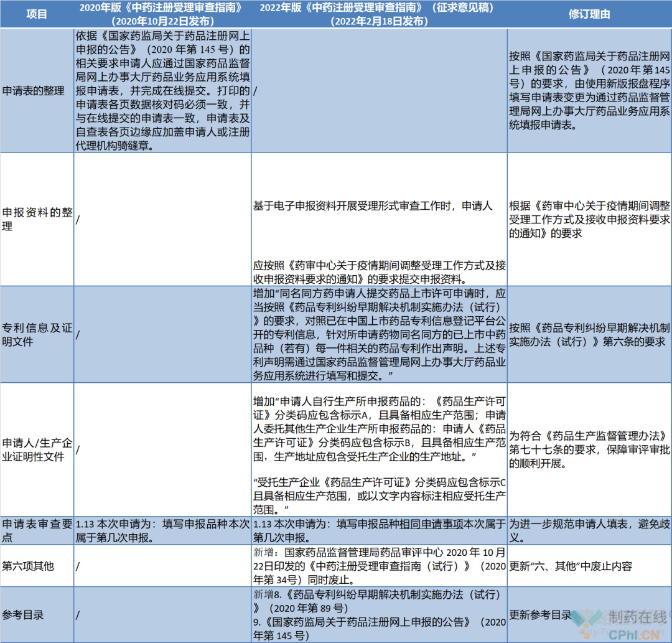Select the 申请表审查要点 row label
Viewport: 672px width, 643px height.
(37, 531)
